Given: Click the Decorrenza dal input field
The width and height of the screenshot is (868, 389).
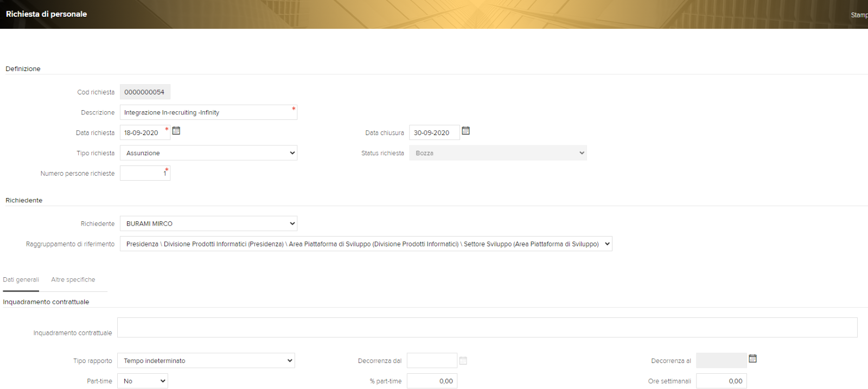Looking at the screenshot, I should [x=432, y=361].
